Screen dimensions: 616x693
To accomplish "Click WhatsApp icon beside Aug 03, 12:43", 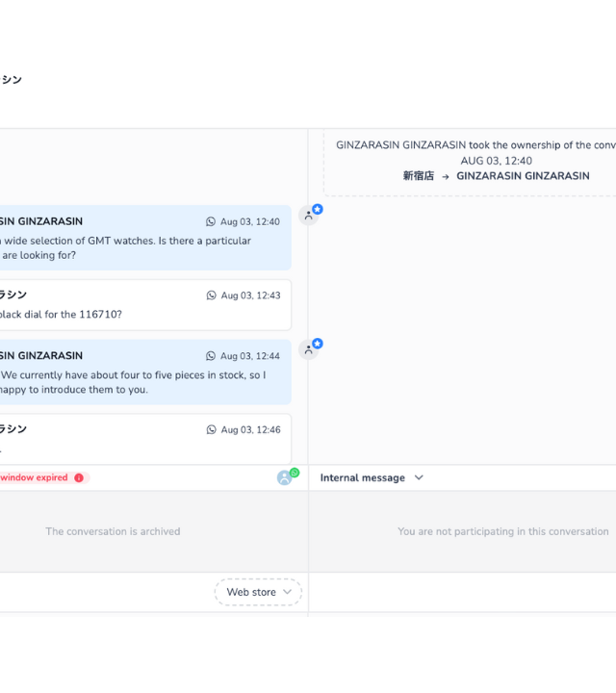I will coord(212,295).
